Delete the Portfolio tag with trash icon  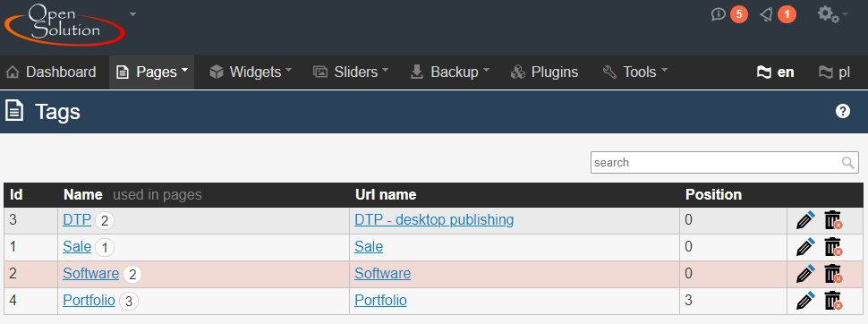pyautogui.click(x=833, y=301)
